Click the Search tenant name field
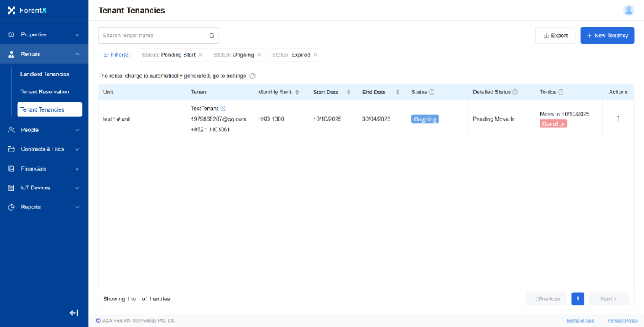 [x=154, y=36]
